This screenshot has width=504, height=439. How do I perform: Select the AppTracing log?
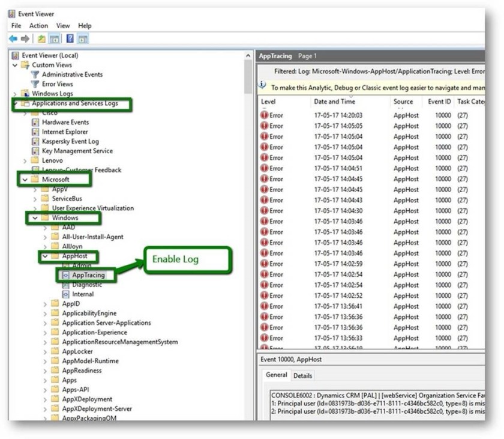coord(88,275)
